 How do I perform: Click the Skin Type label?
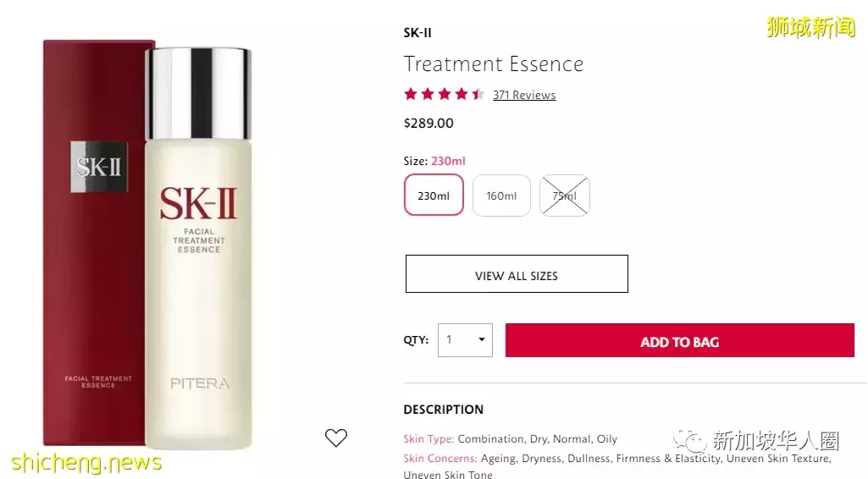pyautogui.click(x=428, y=439)
